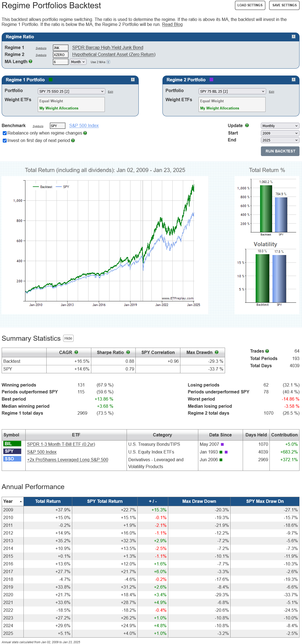Open the CAGR help icon

click(76, 352)
